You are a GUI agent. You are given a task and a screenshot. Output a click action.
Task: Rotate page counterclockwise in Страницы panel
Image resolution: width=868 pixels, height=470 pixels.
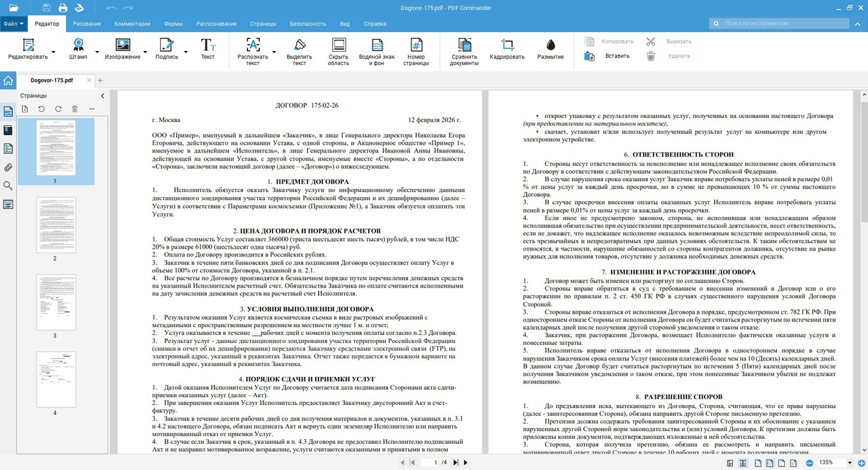point(41,109)
